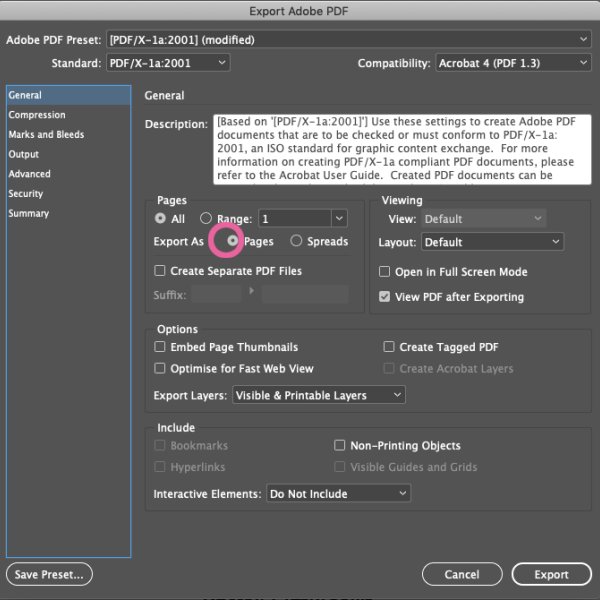The image size is (600, 600).
Task: Enable Create Separate PDF Files checkbox
Action: pyautogui.click(x=160, y=271)
